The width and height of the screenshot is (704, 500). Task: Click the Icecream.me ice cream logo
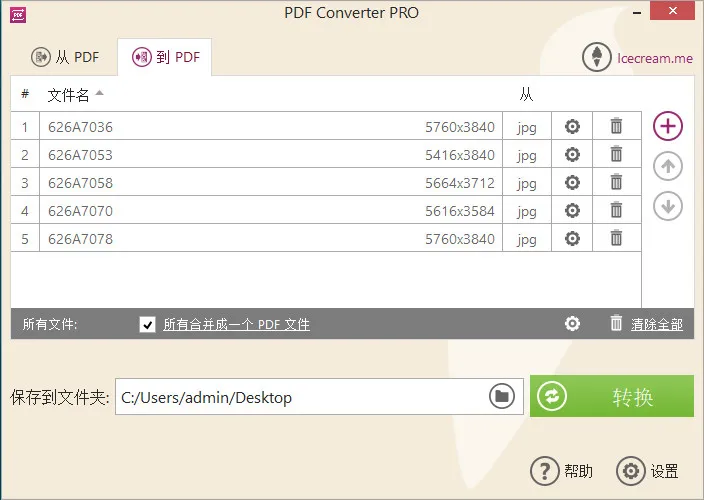(597, 57)
